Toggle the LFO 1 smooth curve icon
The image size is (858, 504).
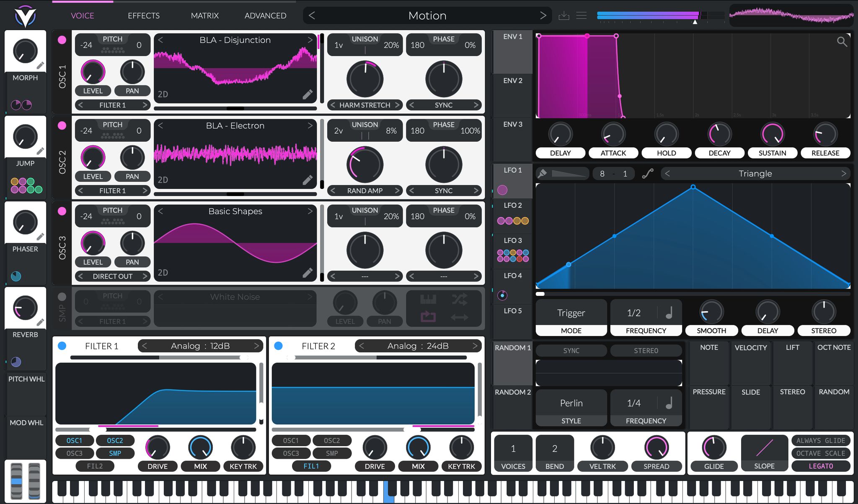coord(648,173)
